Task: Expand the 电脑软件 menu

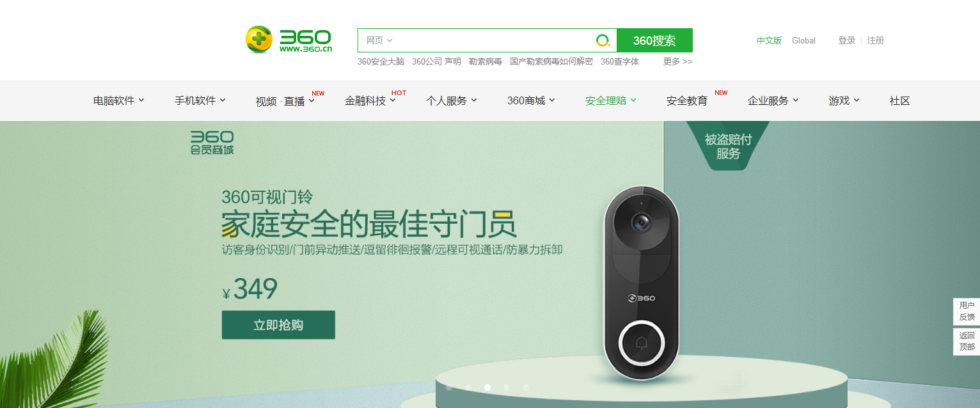Action: point(119,100)
